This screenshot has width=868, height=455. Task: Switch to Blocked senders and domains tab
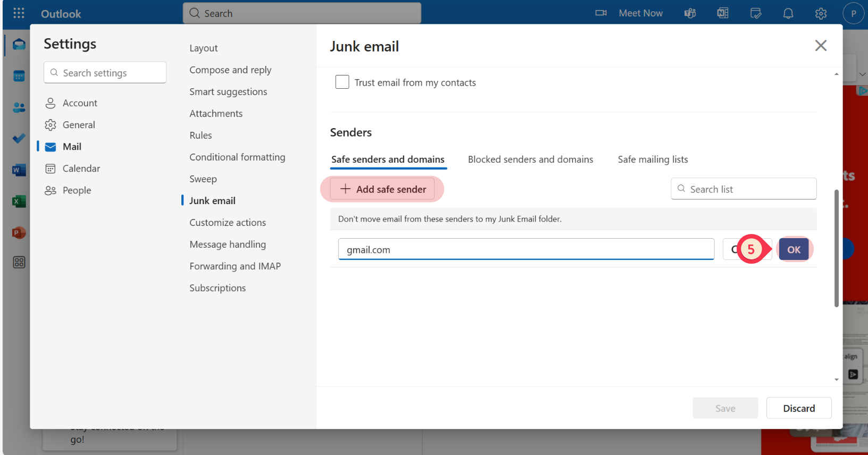pos(530,159)
